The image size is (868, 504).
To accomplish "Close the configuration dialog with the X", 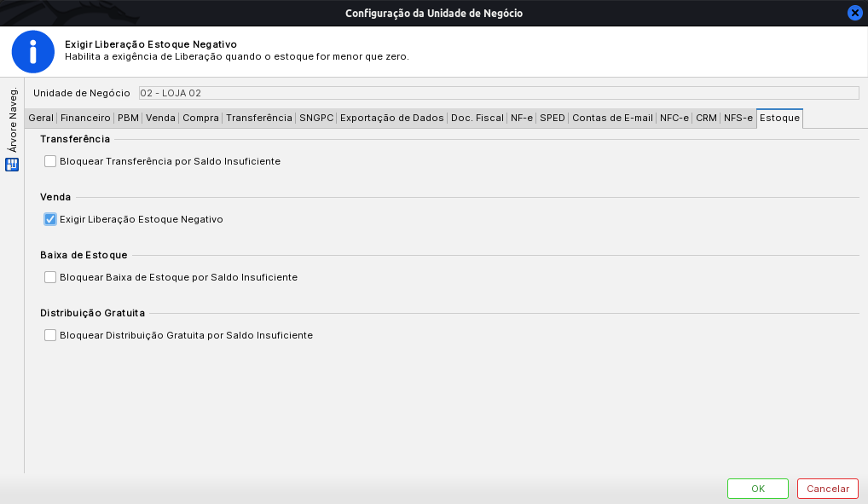I will [854, 13].
